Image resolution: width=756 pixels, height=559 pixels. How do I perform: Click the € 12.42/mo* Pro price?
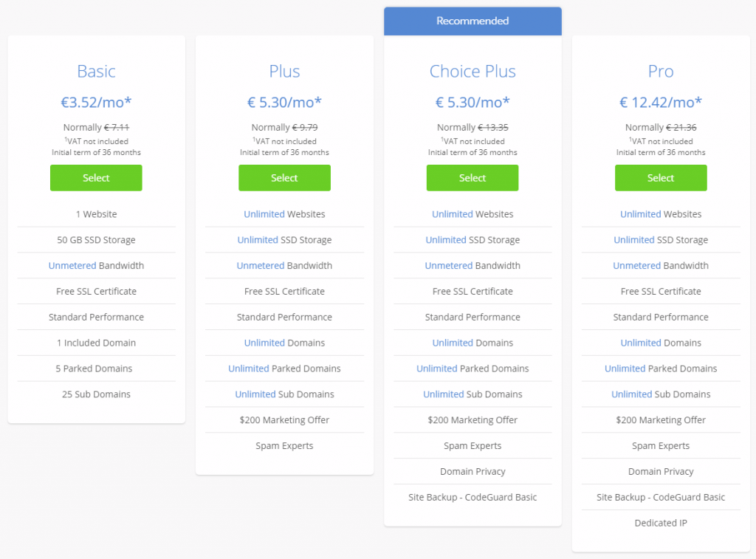click(661, 102)
